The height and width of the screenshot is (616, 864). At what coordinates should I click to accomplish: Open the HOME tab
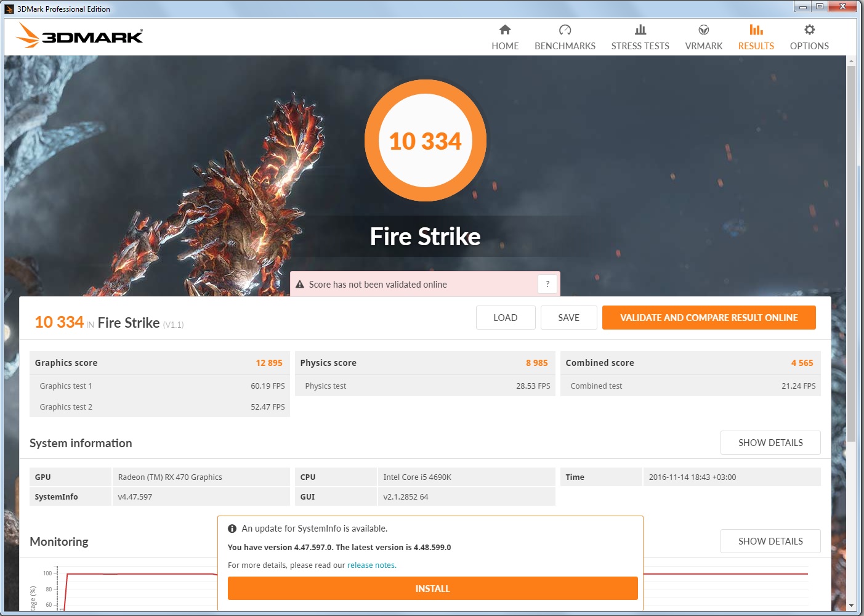505,37
